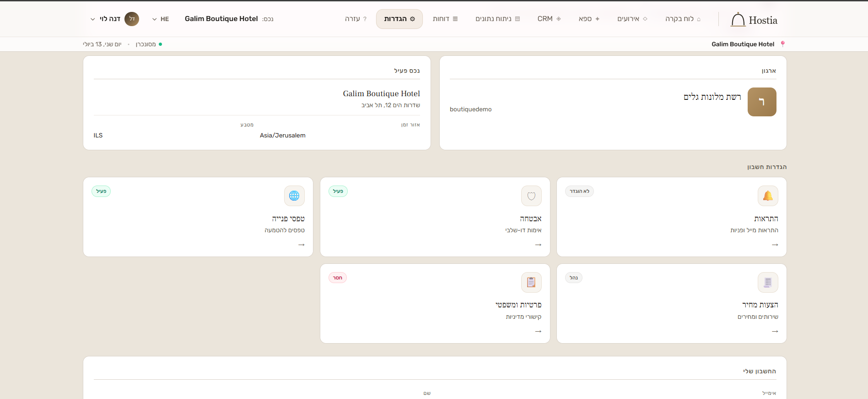The height and width of the screenshot is (399, 868).
Task: Click the shield icon on אבטחה card
Action: [x=531, y=196]
